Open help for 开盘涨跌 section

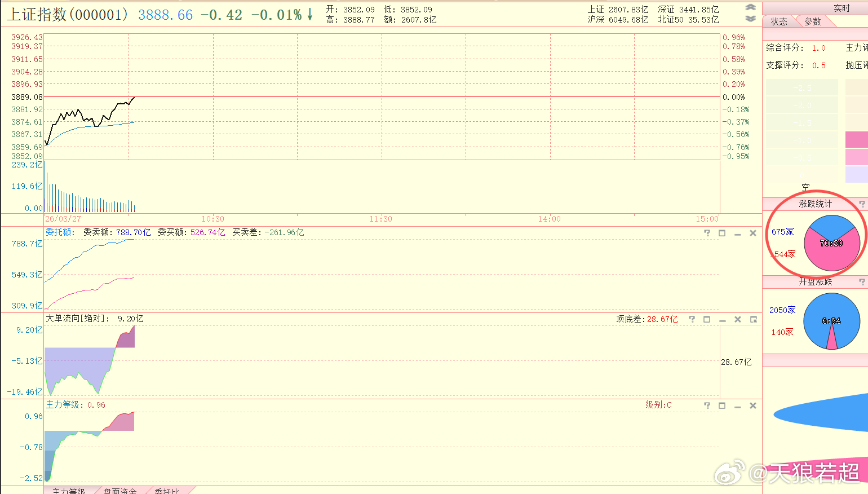[x=862, y=282]
